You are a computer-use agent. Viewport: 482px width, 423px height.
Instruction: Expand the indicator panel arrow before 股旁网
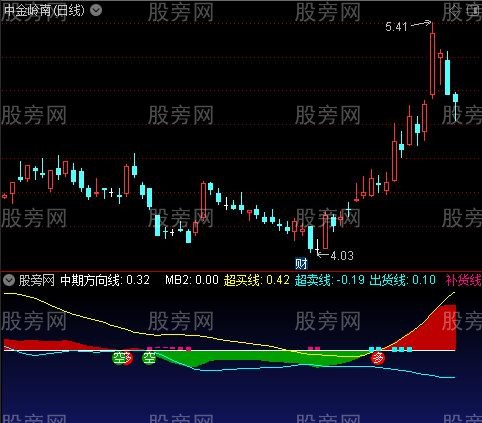tap(9, 280)
